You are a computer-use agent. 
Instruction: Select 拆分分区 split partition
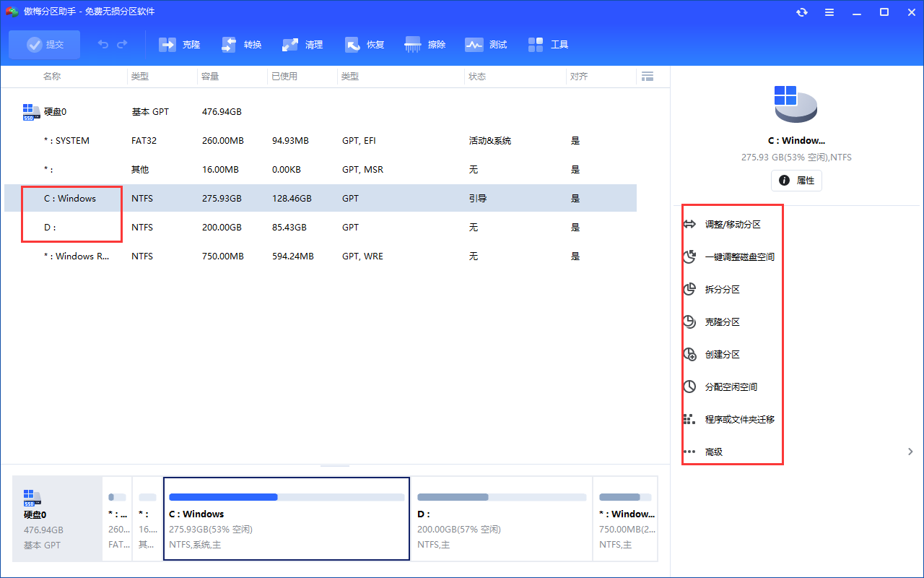click(x=723, y=290)
